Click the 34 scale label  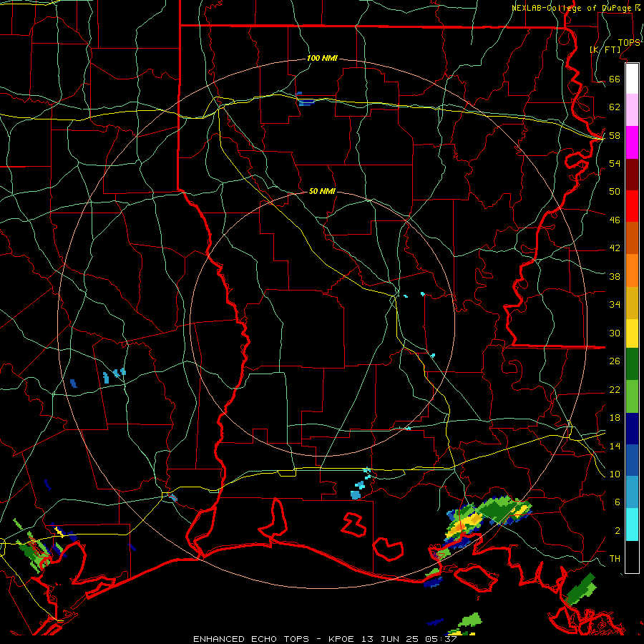click(x=615, y=305)
